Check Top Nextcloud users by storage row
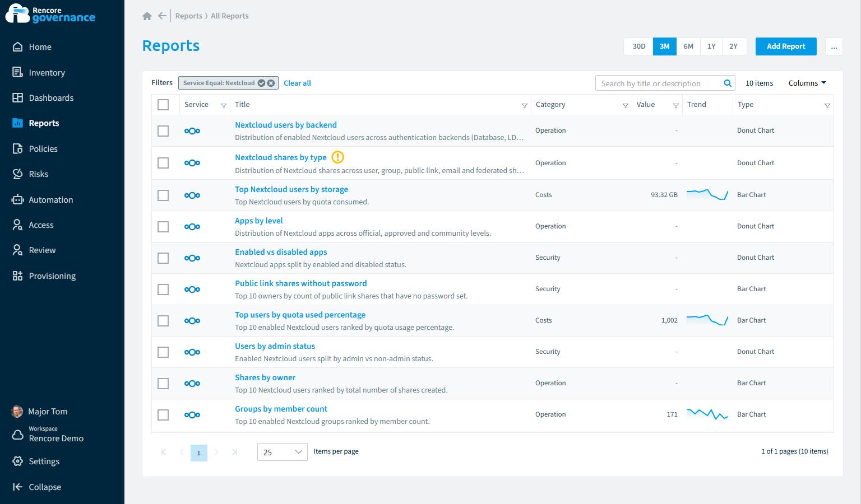Viewport: 861px width, 504px height. (x=163, y=195)
